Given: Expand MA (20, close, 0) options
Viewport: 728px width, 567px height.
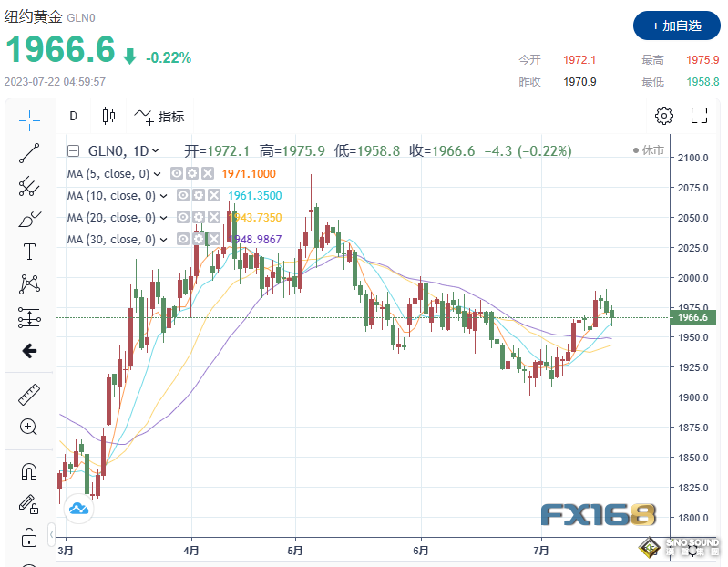Looking at the screenshot, I should tap(163, 218).
